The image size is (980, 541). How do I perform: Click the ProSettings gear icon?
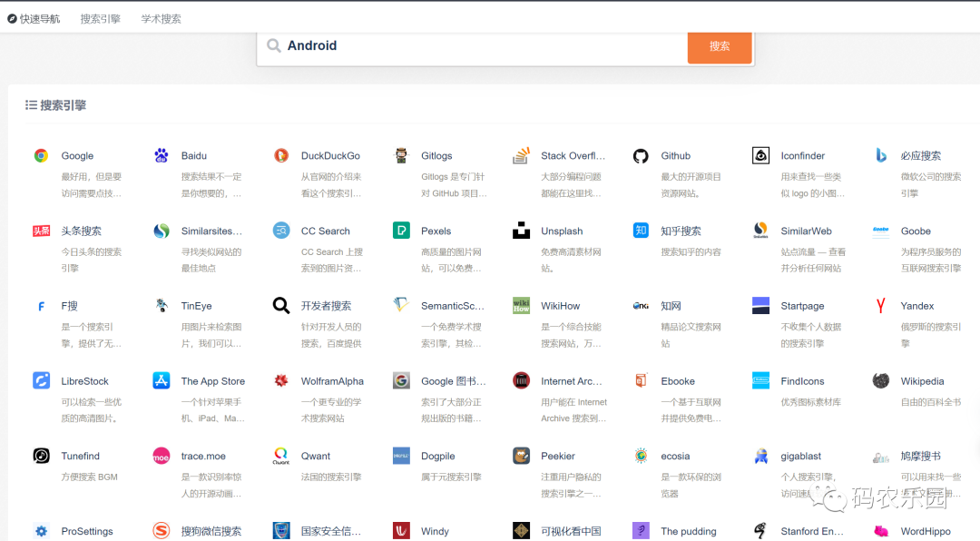41,531
